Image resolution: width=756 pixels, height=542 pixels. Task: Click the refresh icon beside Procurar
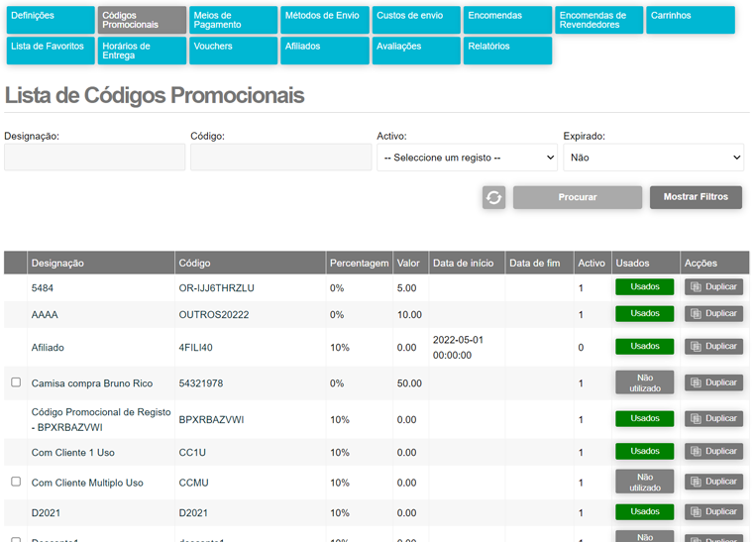493,197
